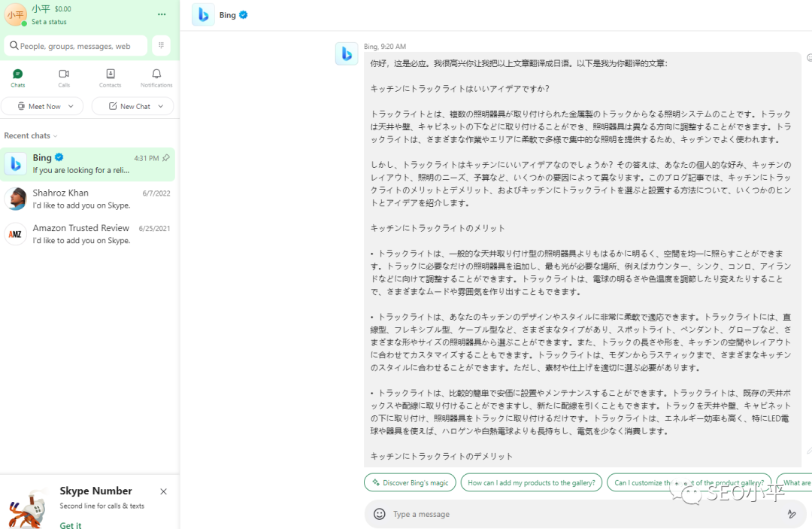812x529 pixels.
Task: Close the Skype Number promo banner
Action: [x=164, y=491]
